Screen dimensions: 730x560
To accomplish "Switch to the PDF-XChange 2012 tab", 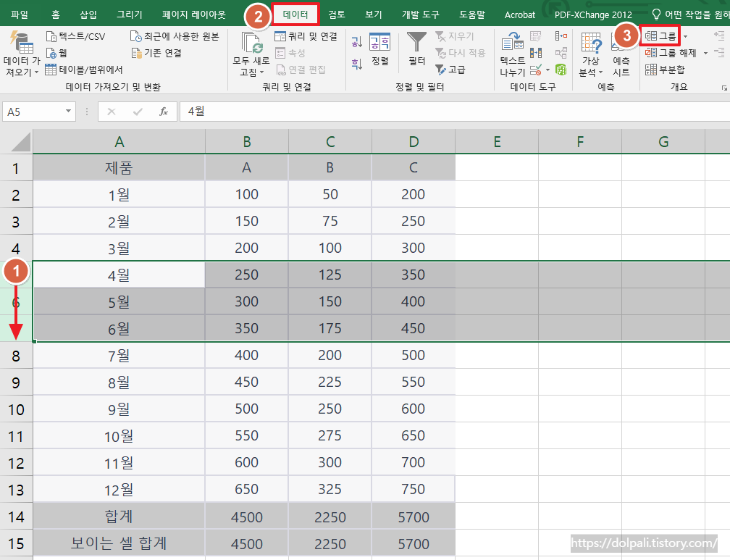I will (593, 14).
